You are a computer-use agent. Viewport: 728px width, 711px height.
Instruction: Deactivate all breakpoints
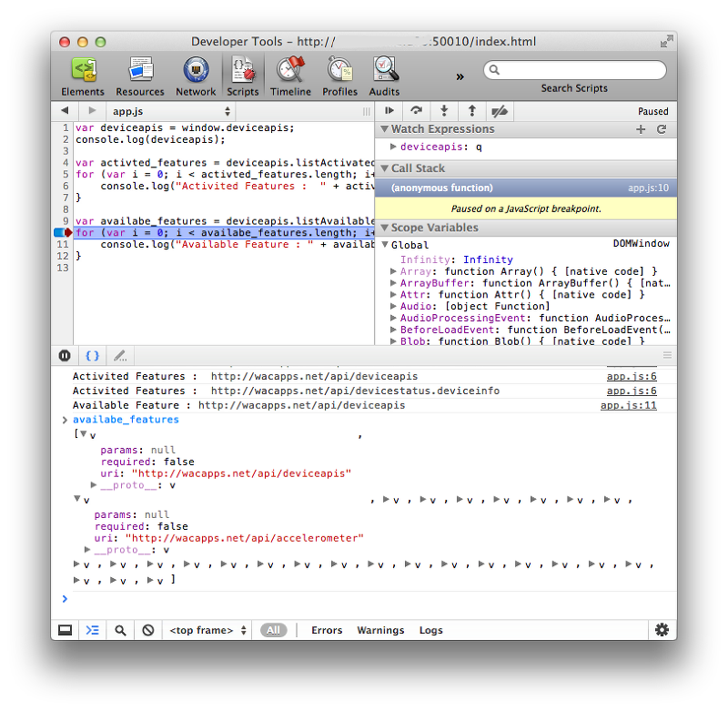tap(500, 110)
